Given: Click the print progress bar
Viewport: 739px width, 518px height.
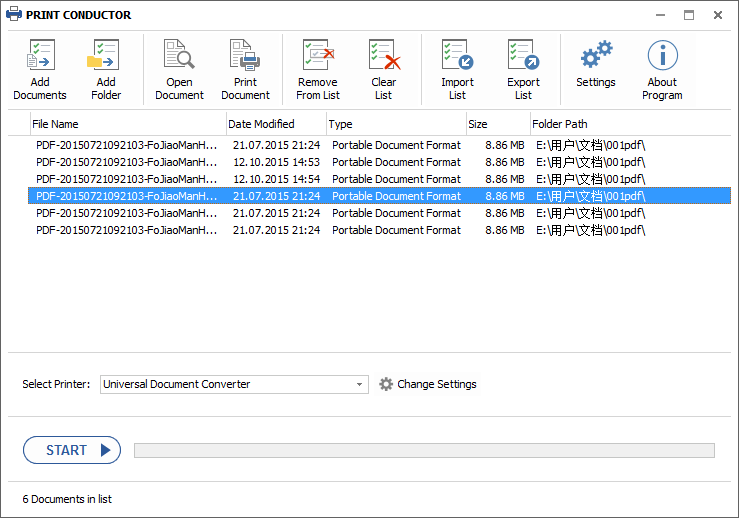Looking at the screenshot, I should coord(424,451).
